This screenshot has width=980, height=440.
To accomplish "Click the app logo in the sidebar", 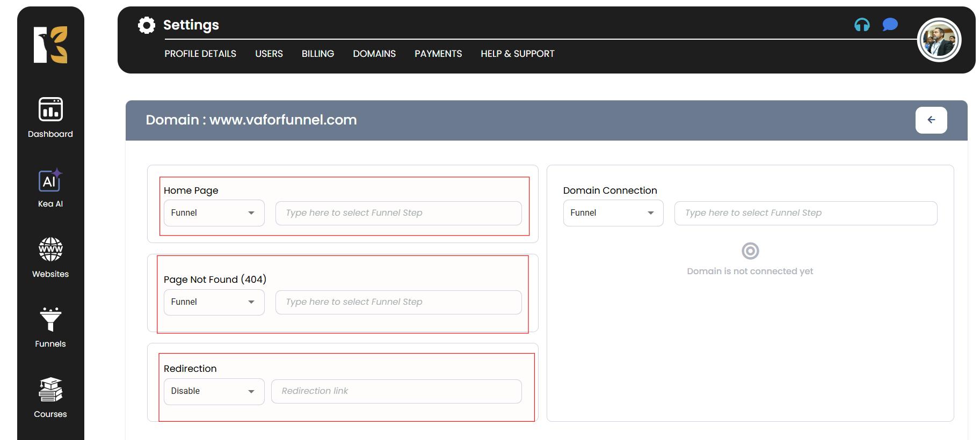I will (x=50, y=45).
